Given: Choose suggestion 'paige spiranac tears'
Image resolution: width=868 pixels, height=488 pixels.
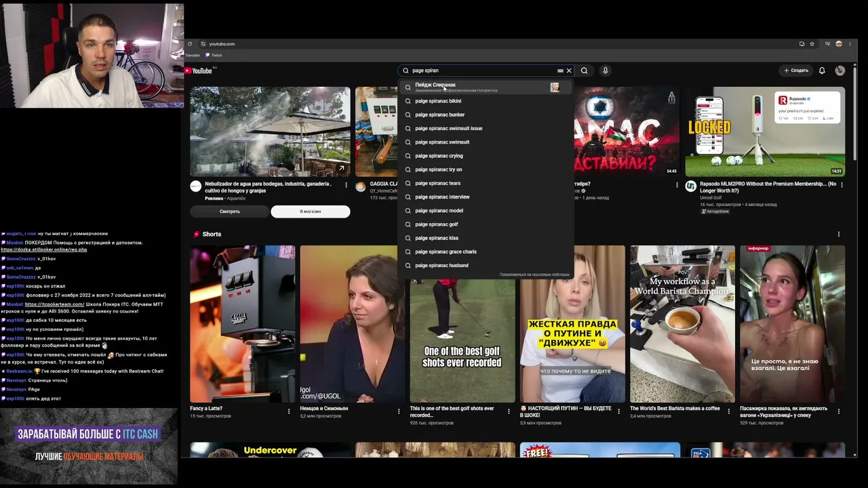Looking at the screenshot, I should click(485, 183).
